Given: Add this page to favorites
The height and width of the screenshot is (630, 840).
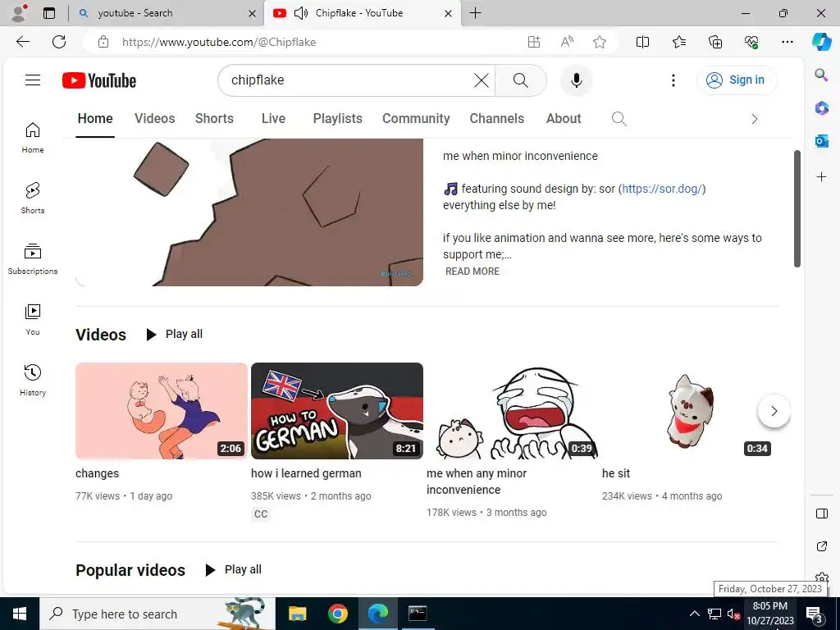Looking at the screenshot, I should click(600, 42).
